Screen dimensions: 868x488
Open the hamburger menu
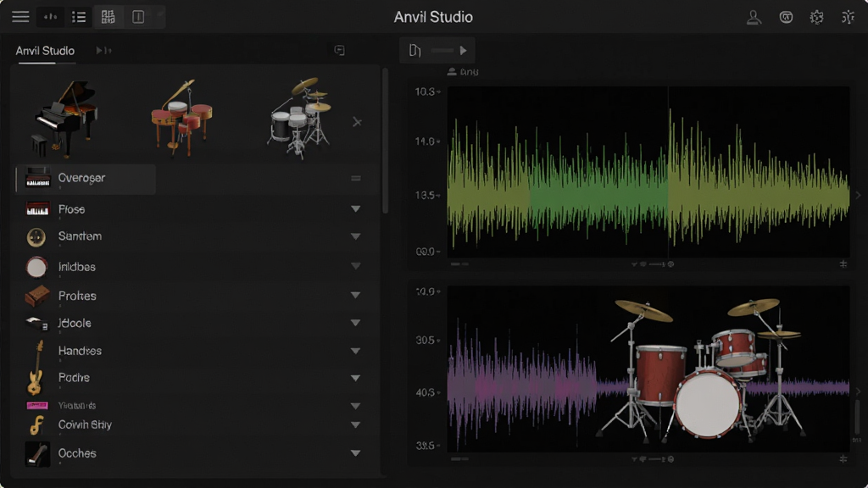click(x=20, y=17)
